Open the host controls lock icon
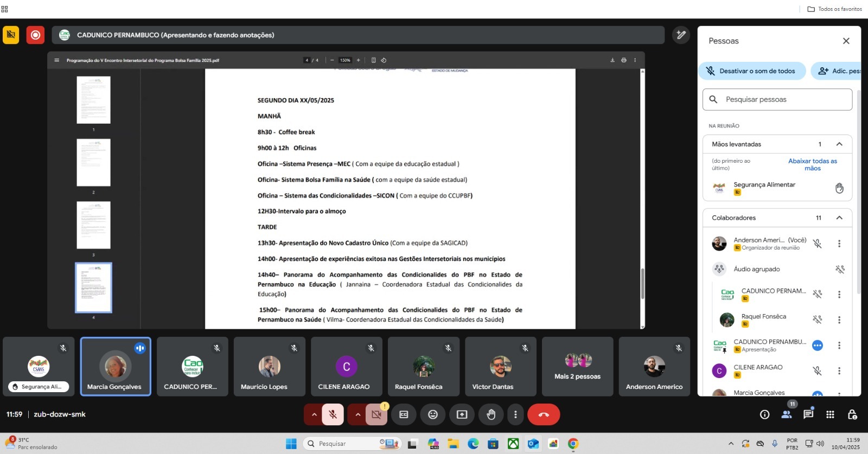This screenshot has width=868, height=454. [852, 414]
